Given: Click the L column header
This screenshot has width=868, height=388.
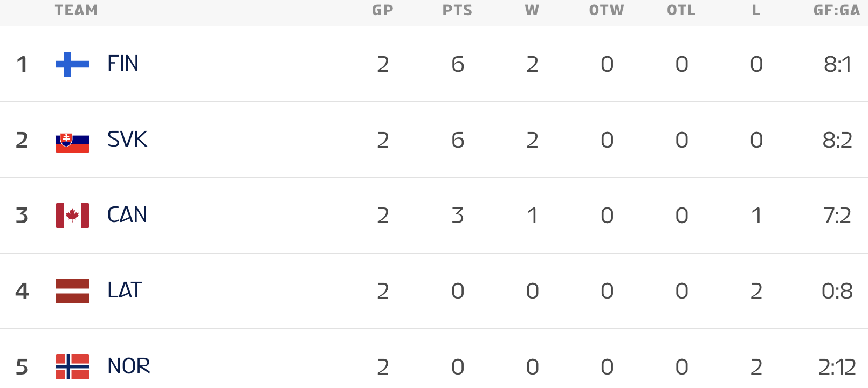Looking at the screenshot, I should (756, 10).
